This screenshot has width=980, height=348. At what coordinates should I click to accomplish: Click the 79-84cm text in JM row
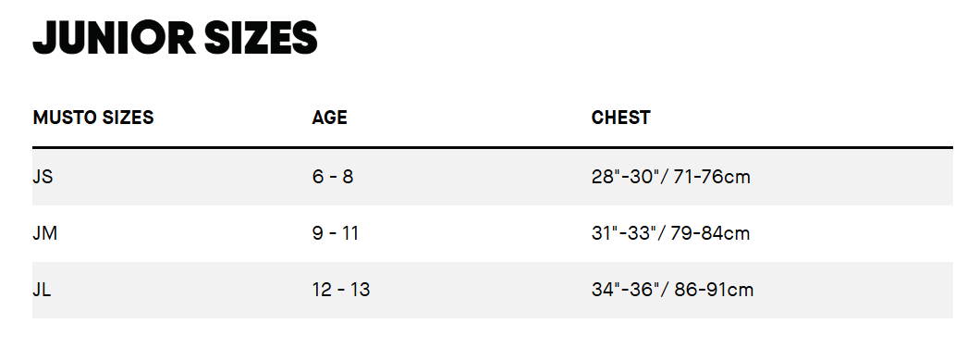click(x=710, y=233)
